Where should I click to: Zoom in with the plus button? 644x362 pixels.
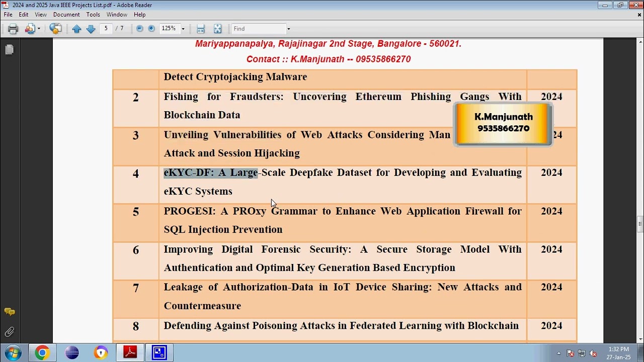pyautogui.click(x=151, y=29)
